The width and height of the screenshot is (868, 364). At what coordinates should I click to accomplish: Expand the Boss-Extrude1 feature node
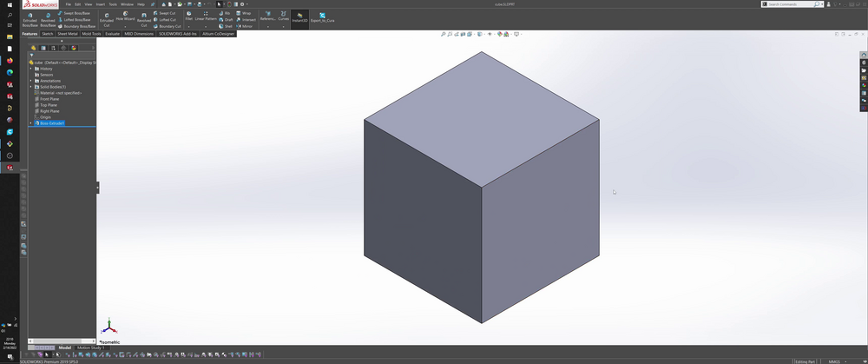[x=30, y=123]
